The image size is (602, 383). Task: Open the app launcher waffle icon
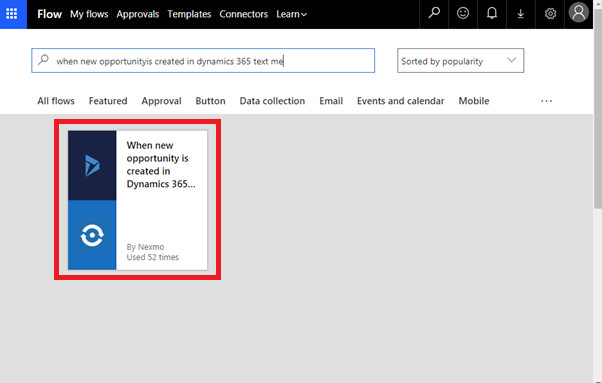tap(12, 14)
